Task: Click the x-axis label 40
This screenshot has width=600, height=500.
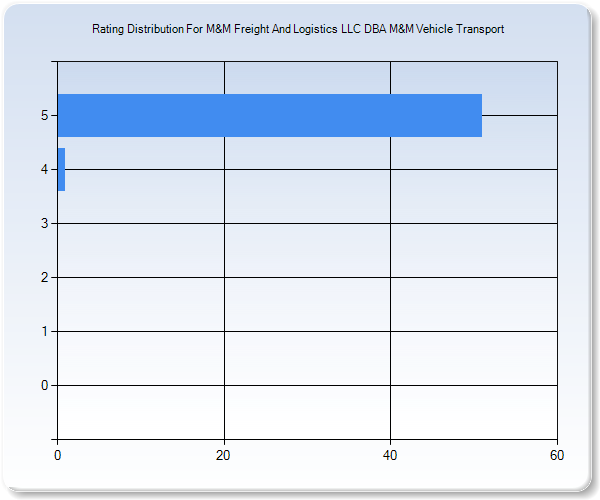Action: pyautogui.click(x=390, y=455)
